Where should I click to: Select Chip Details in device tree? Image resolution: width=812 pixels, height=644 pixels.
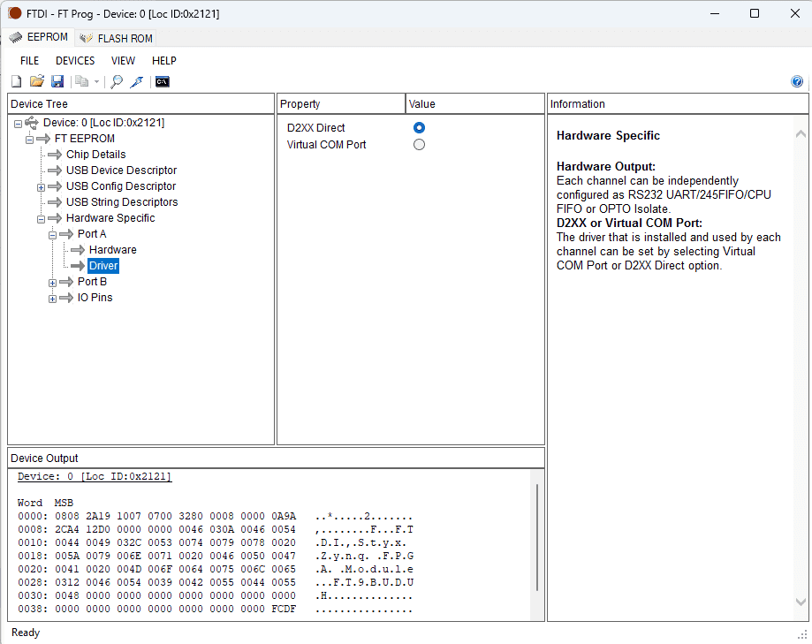coord(95,155)
